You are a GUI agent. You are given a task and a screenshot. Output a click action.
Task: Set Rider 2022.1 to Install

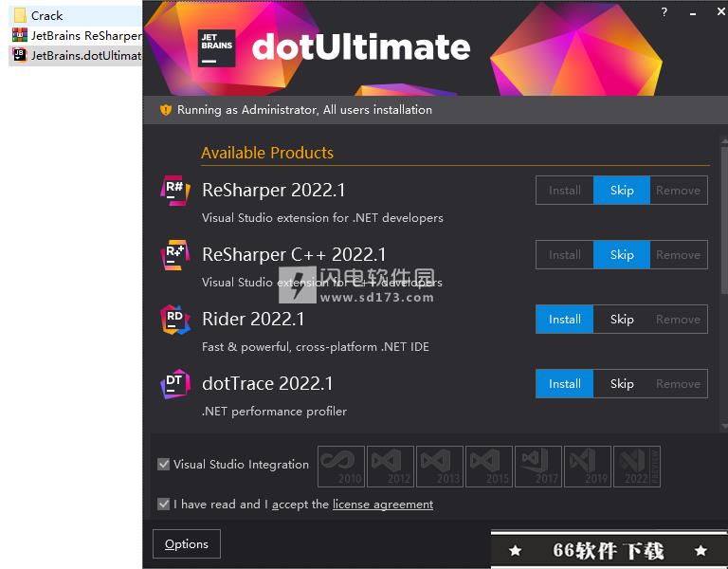tap(565, 319)
